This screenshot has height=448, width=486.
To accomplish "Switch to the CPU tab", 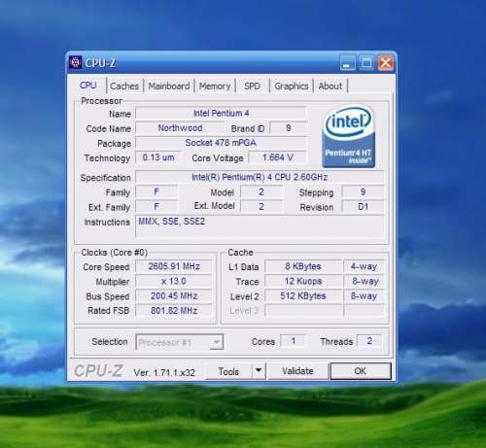I will tap(87, 86).
